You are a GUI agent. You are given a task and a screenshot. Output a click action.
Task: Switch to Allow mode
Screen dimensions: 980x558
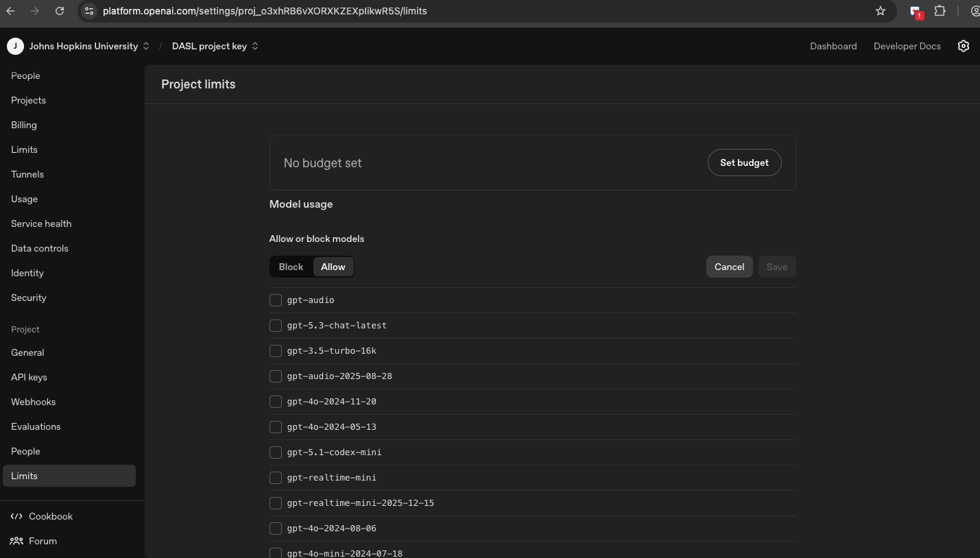pyautogui.click(x=333, y=267)
